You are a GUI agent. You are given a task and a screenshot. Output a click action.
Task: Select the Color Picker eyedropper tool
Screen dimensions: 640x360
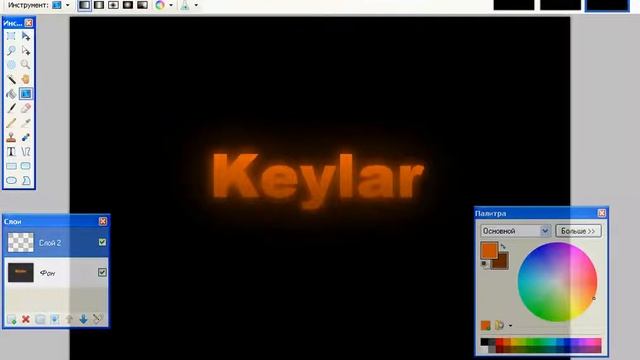coord(26,122)
